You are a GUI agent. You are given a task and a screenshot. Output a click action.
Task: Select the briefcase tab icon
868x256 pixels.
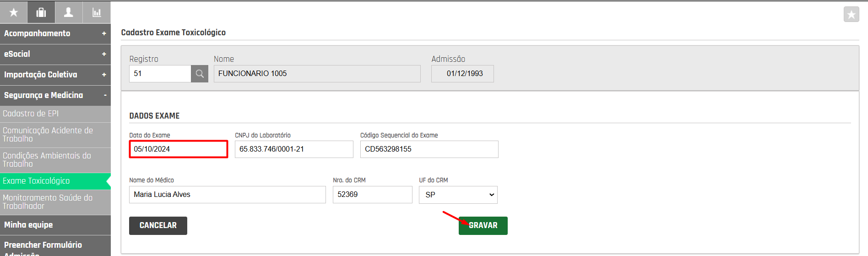coord(41,12)
